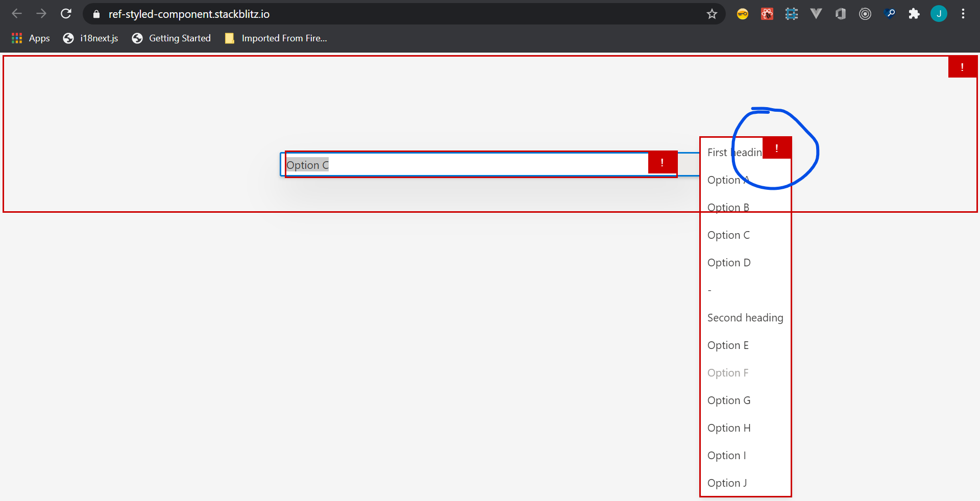Screen dimensions: 980x501
Task: Open Chrome's three-dot browser menu
Action: 964,14
